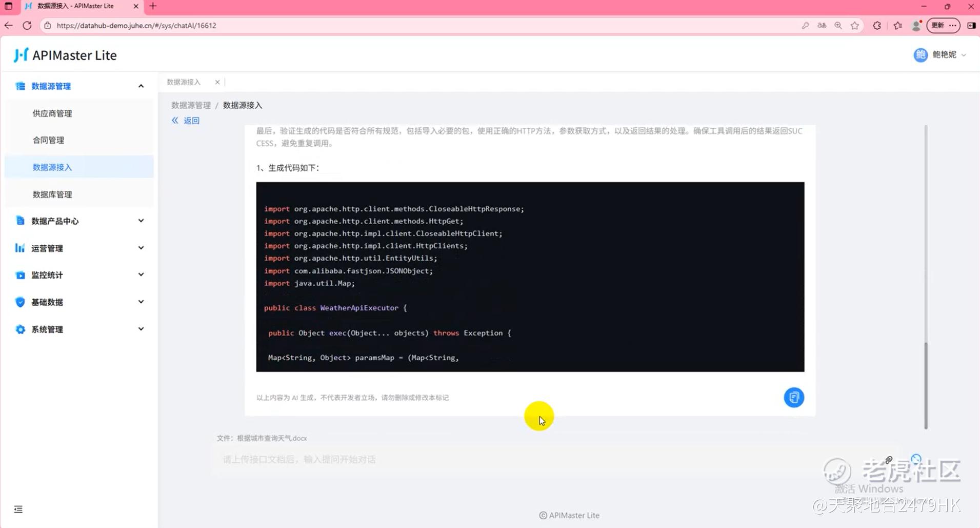The width and height of the screenshot is (980, 528).
Task: View site info via the lock icon
Action: pyautogui.click(x=47, y=25)
